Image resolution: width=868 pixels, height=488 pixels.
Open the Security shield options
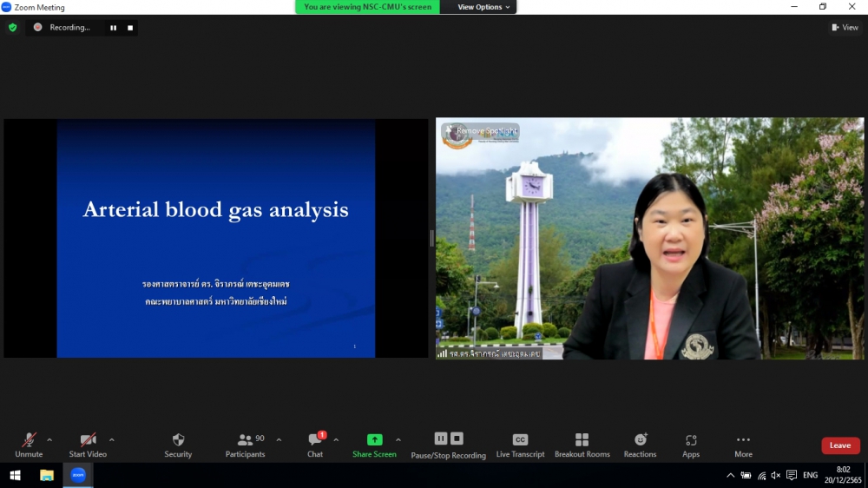(178, 445)
